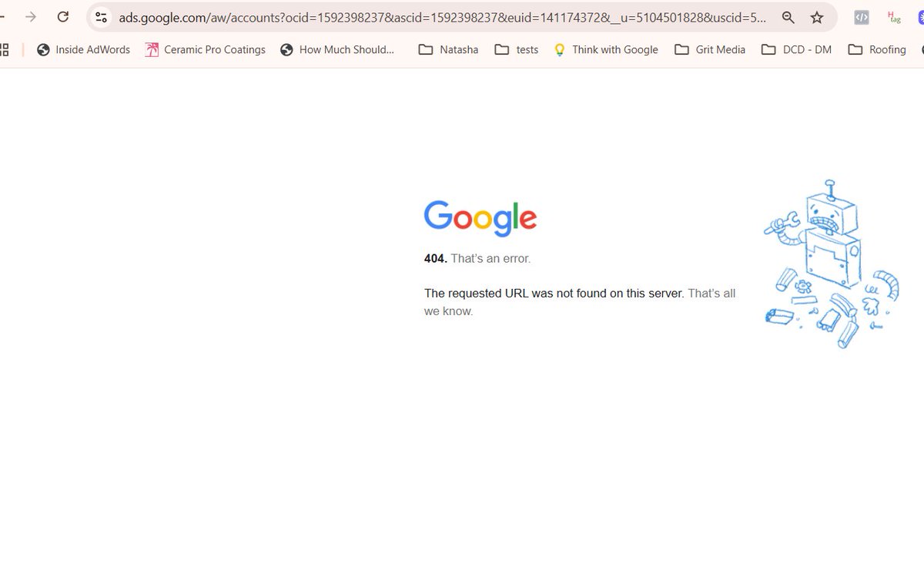Open site information icon in address bar
Viewport: 924px width, 584px height.
click(101, 17)
